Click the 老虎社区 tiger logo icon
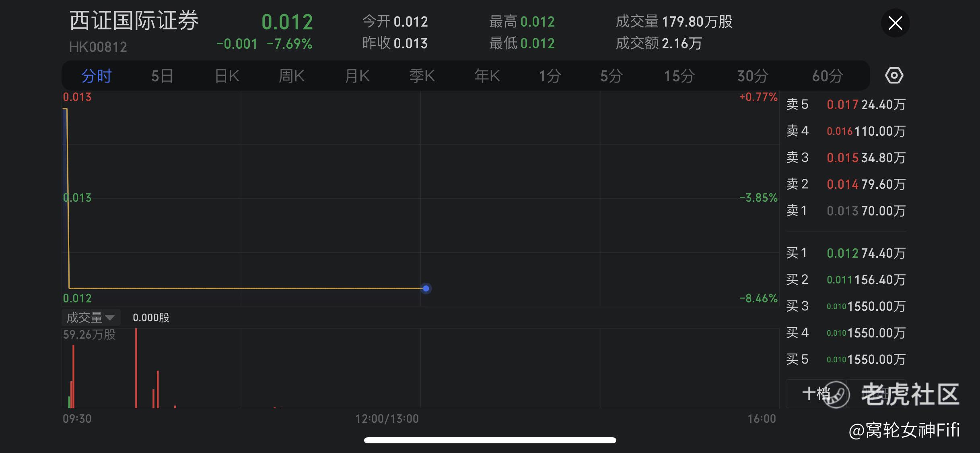The width and height of the screenshot is (980, 453). point(836,395)
